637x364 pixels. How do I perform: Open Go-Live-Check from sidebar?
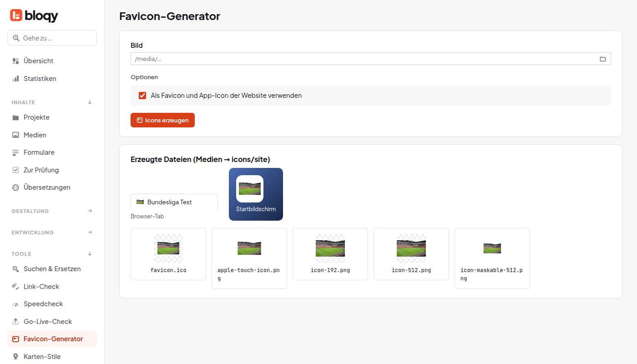pos(52,322)
